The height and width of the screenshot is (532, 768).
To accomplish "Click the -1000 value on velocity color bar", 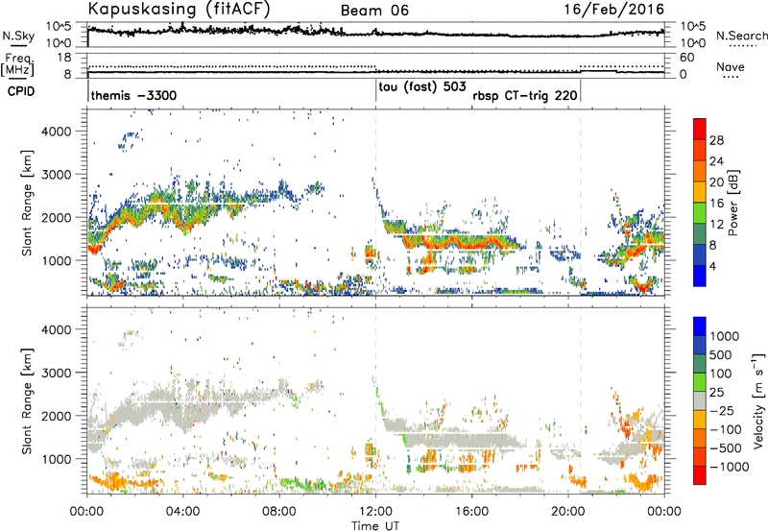I will click(730, 467).
